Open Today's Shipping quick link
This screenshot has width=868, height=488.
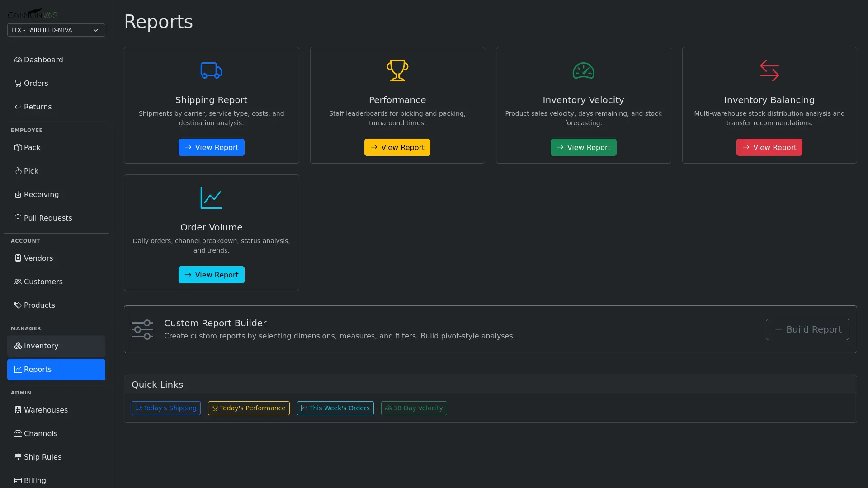(165, 408)
